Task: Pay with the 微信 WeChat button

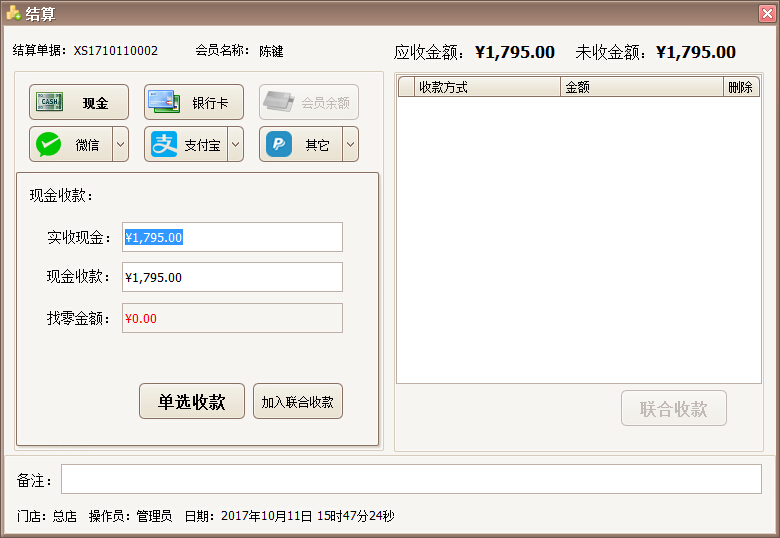Action: (71, 144)
